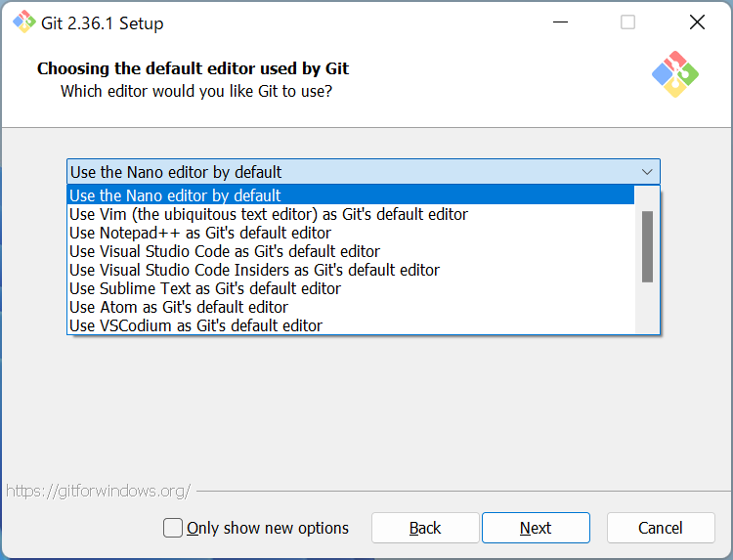Click the editor combo box field

tap(364, 172)
